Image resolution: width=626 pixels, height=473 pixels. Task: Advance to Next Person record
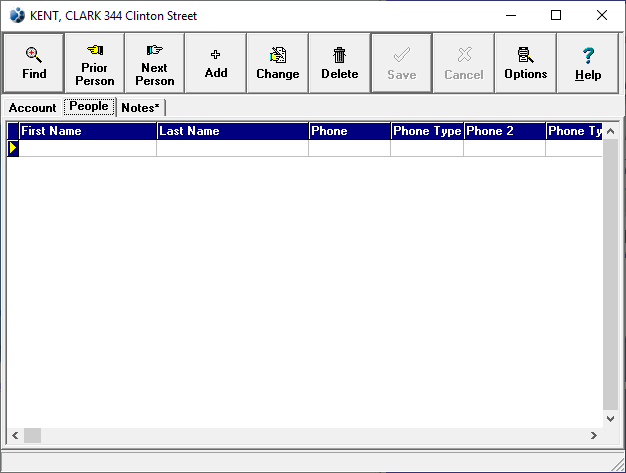pos(155,63)
